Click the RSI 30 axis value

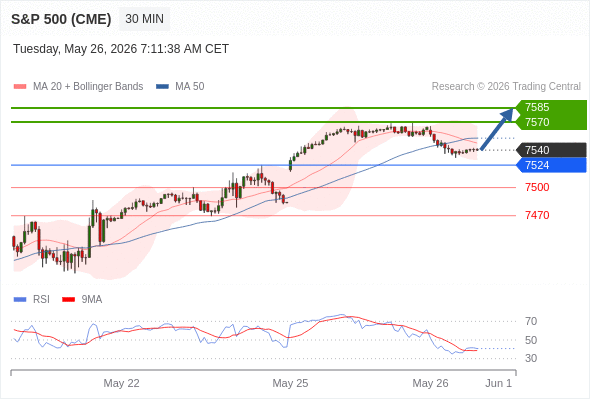[x=531, y=358]
